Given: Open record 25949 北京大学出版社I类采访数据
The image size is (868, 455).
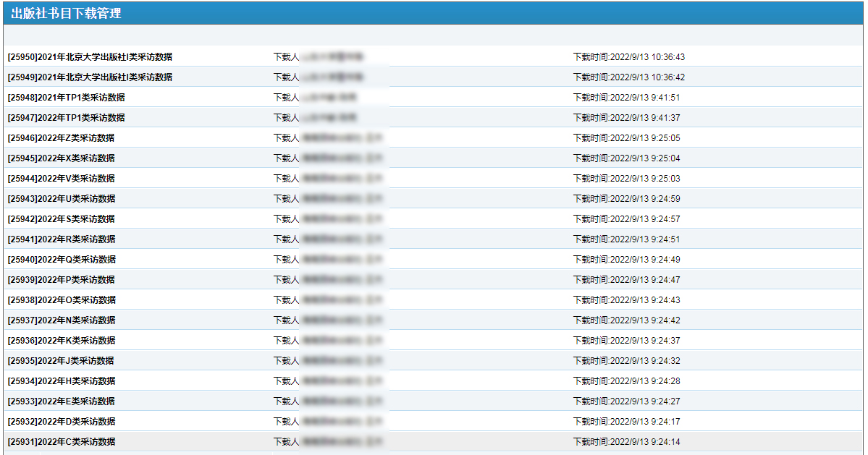Looking at the screenshot, I should pyautogui.click(x=90, y=77).
